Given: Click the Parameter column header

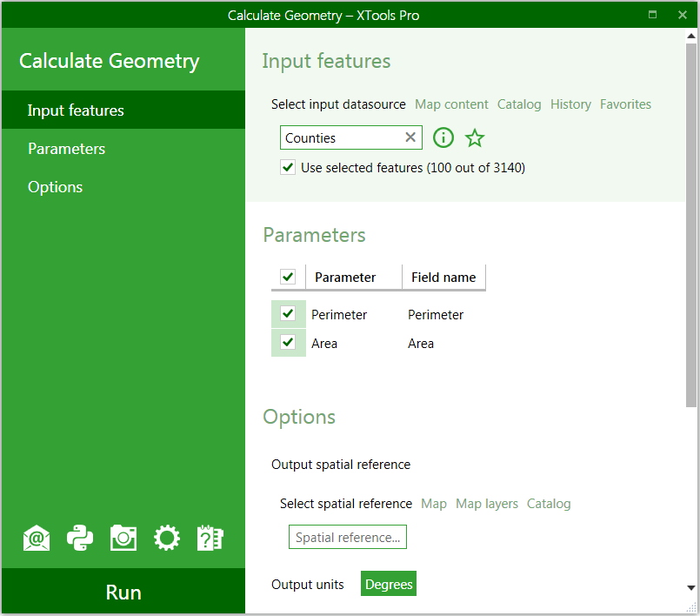Looking at the screenshot, I should click(354, 278).
